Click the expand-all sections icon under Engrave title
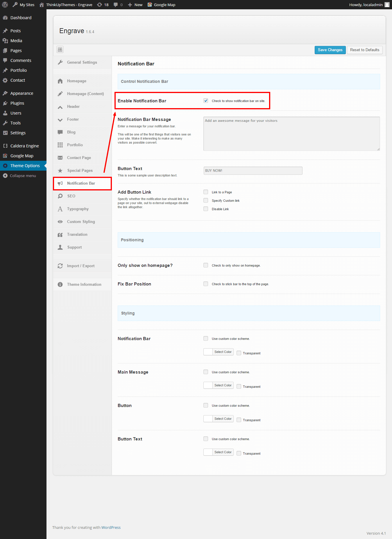This screenshot has height=539, width=392. [x=60, y=49]
